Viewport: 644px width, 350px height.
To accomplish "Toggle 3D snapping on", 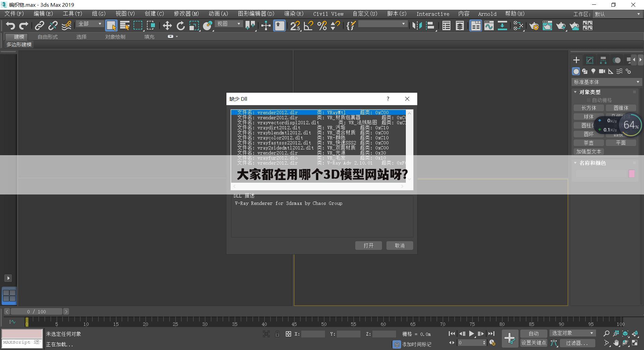I will coord(294,26).
